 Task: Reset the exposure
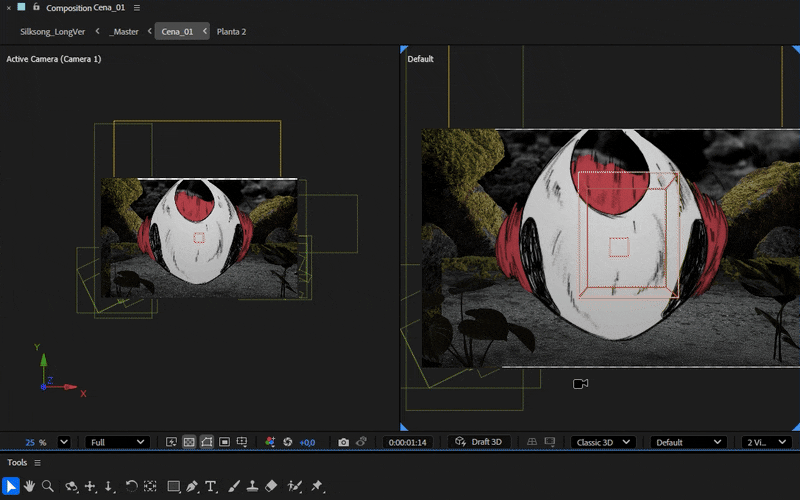pyautogui.click(x=288, y=442)
